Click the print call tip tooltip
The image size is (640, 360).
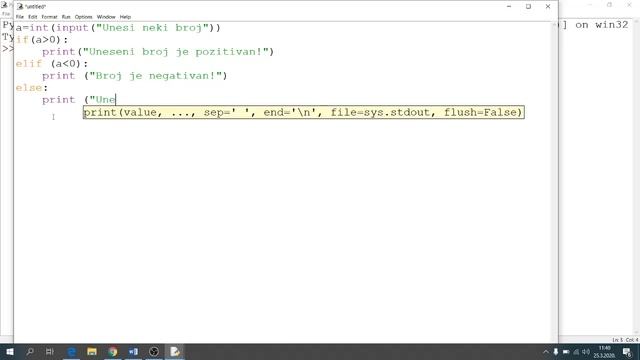[x=304, y=112]
